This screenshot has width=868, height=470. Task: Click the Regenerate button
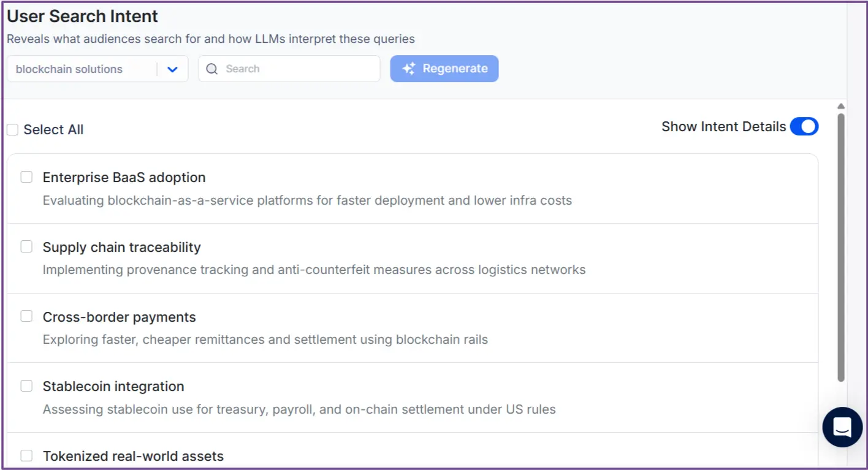(x=444, y=69)
